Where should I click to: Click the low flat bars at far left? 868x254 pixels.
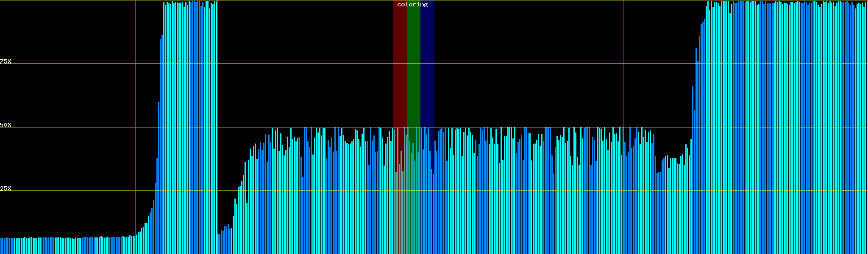(x=64, y=246)
